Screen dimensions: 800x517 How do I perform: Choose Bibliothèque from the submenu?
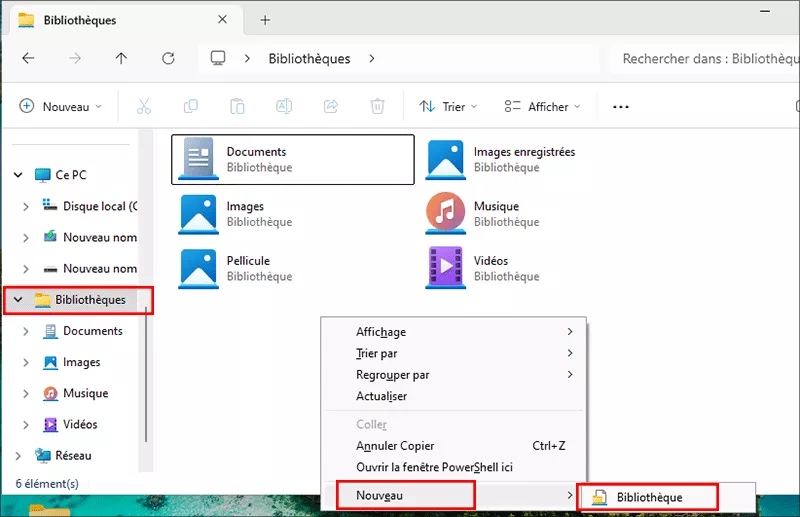tap(648, 497)
